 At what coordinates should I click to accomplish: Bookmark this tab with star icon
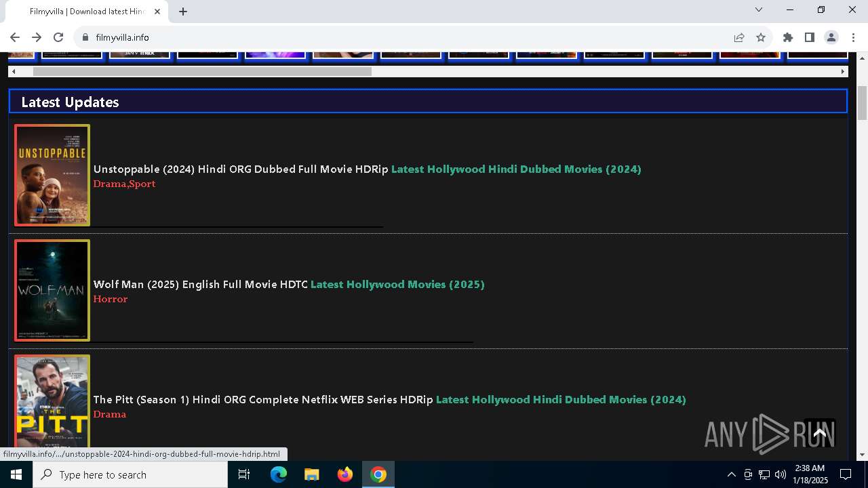(x=761, y=37)
